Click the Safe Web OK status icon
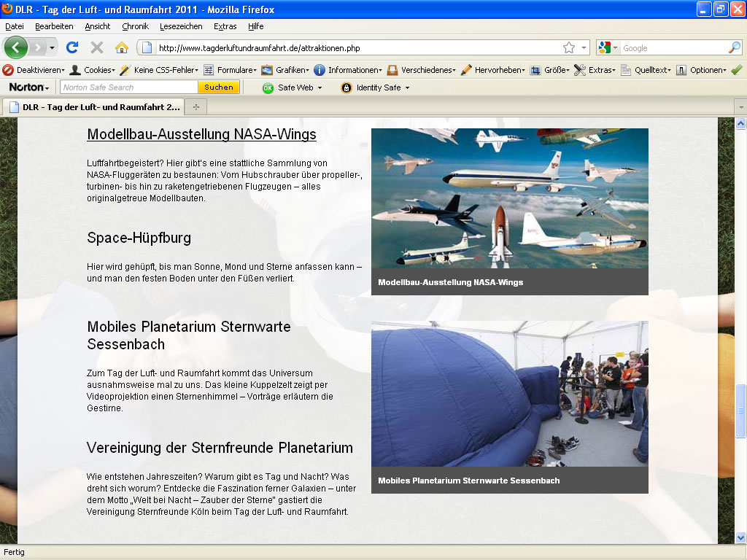Viewport: 747px width, 560px height. 268,87
